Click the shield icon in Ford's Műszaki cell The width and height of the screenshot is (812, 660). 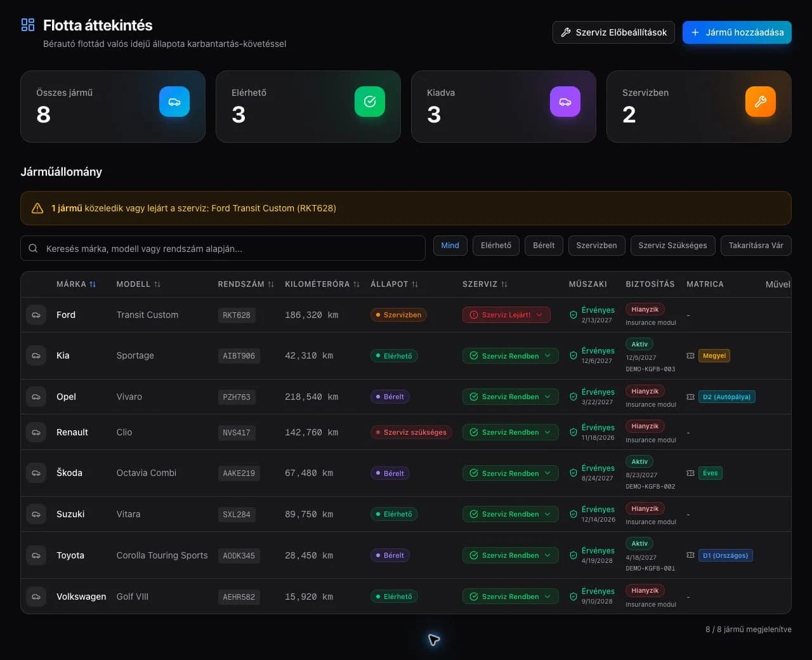pos(573,315)
